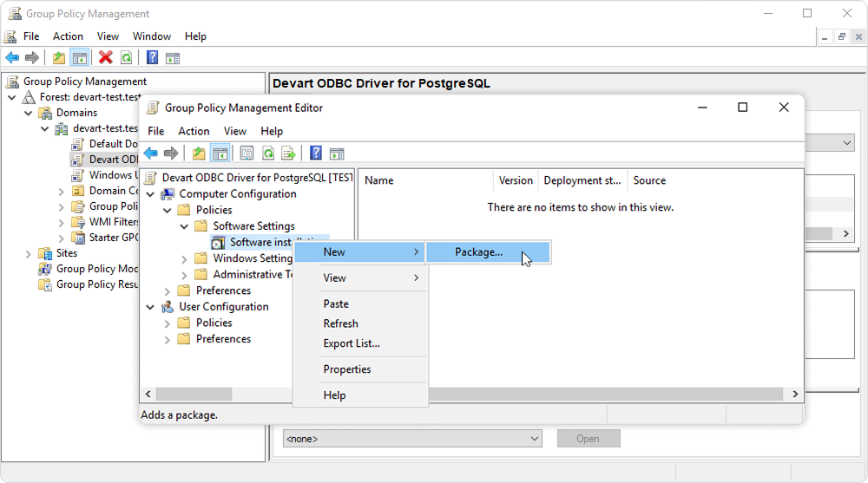Select Domain Controllers node in main tree
The height and width of the screenshot is (483, 868).
[x=105, y=191]
